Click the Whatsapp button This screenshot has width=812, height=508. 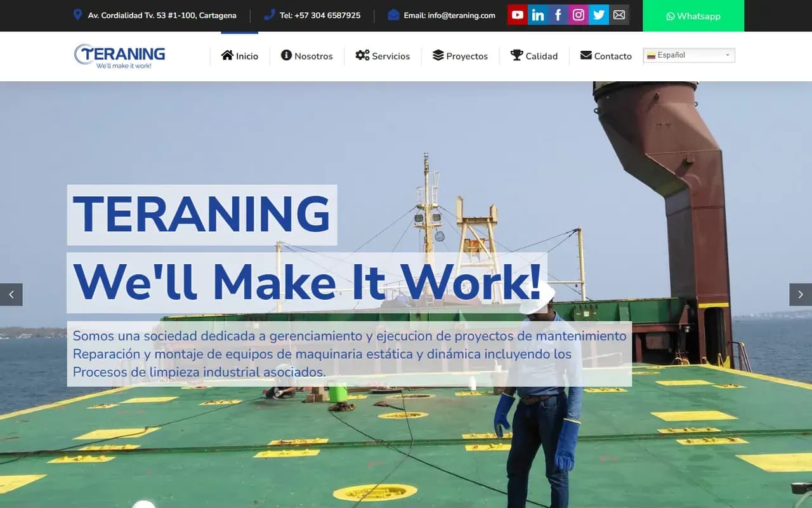coord(693,16)
